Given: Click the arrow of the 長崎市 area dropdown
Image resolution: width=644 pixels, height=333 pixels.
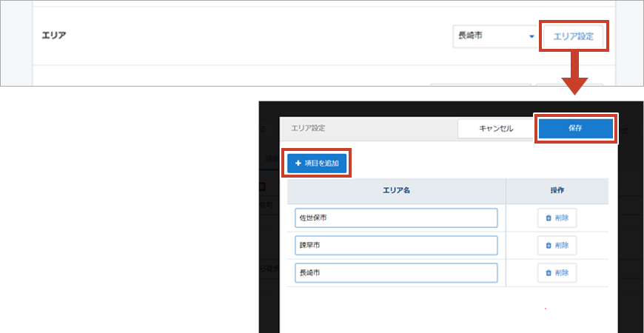Looking at the screenshot, I should pos(531,36).
